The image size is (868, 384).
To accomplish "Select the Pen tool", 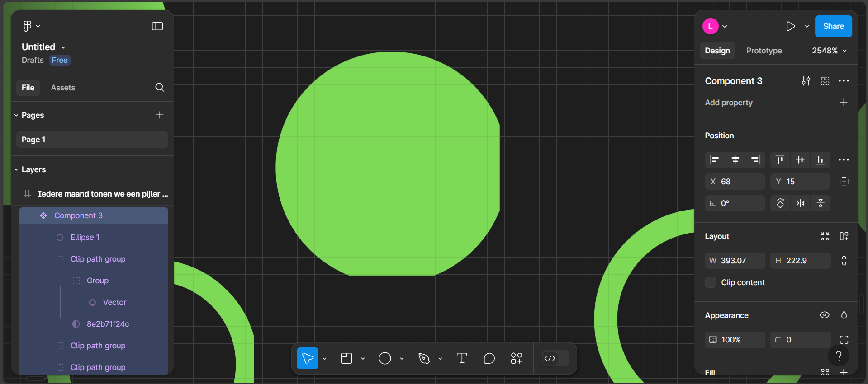I will click(424, 358).
